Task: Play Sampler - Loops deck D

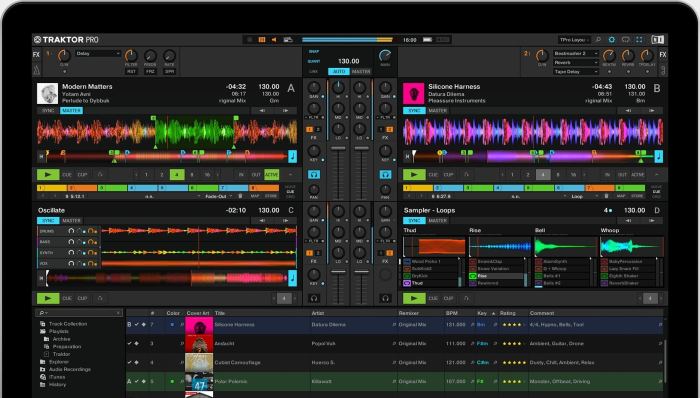Action: 414,298
